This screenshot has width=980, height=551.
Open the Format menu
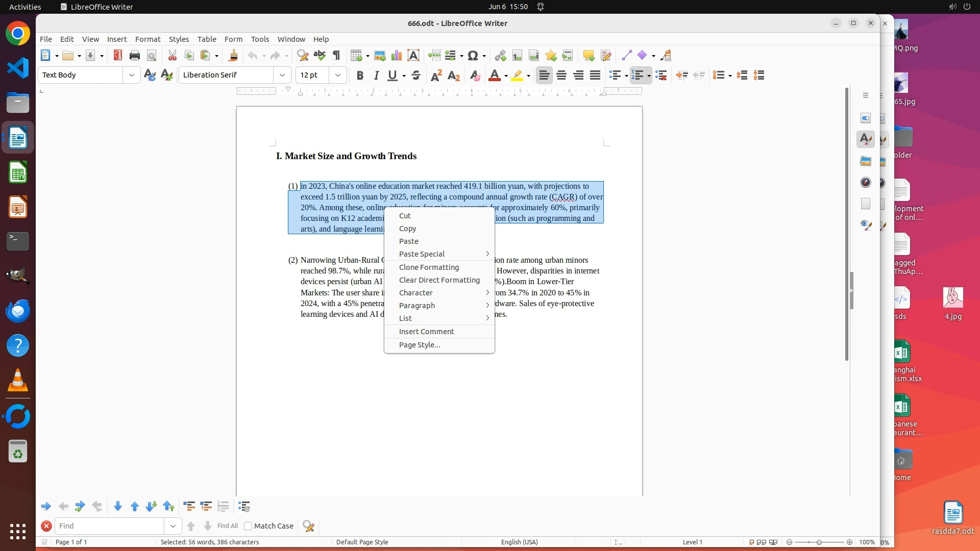[148, 39]
